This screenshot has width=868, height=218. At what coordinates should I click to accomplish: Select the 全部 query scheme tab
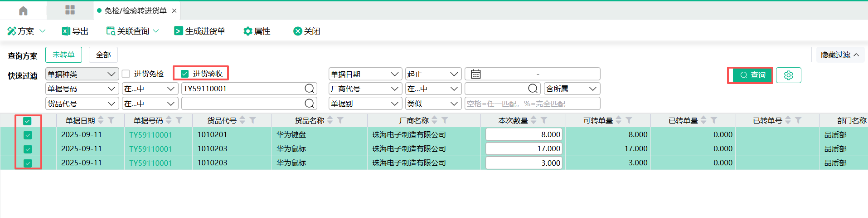103,55
